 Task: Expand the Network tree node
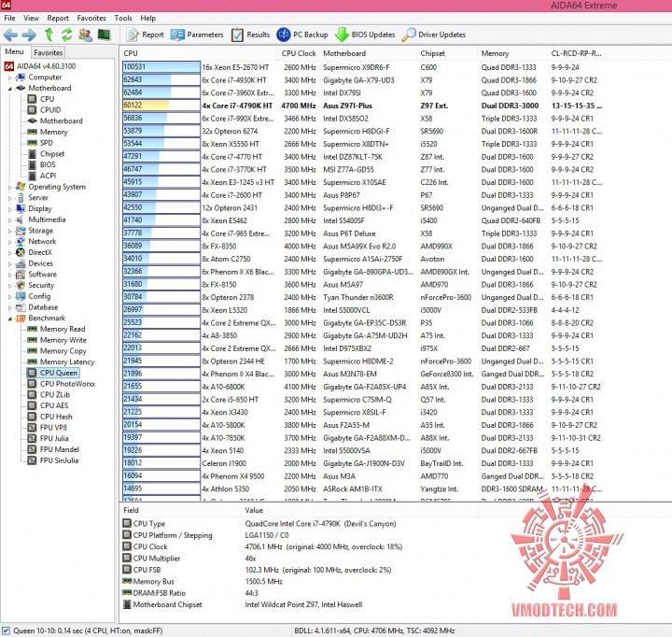coord(10,242)
